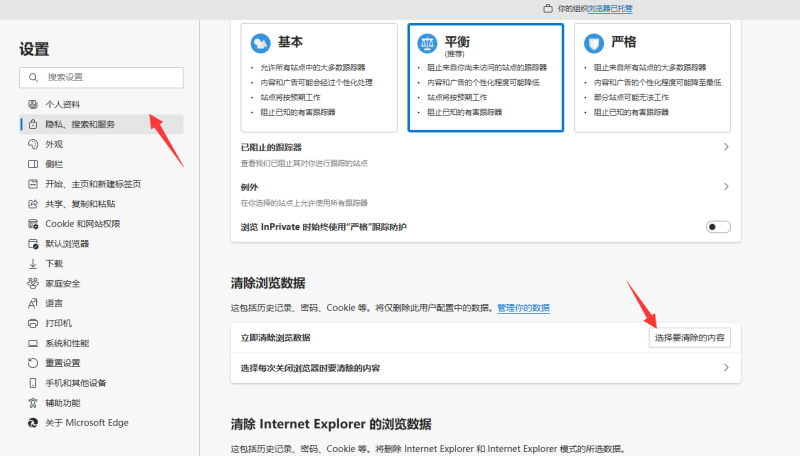Click the magnifier icon in the search box
This screenshot has width=800, height=456.
coord(33,78)
